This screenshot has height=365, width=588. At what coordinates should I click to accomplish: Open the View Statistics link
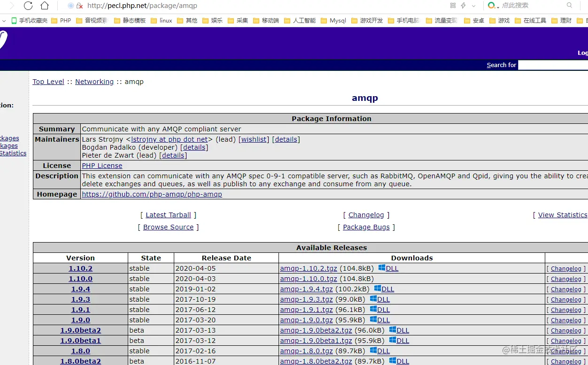point(563,215)
